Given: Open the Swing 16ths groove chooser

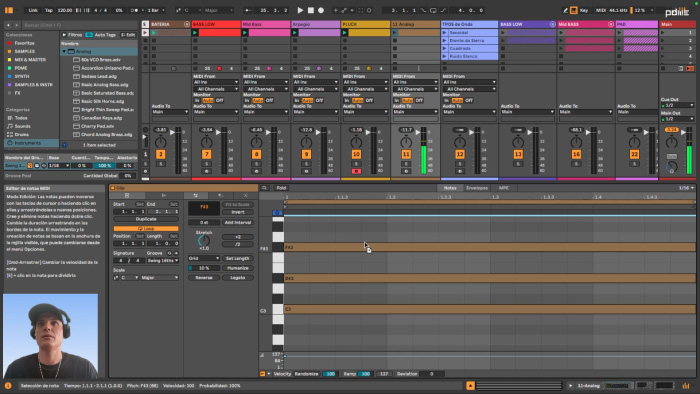Looking at the screenshot, I should tap(162, 260).
